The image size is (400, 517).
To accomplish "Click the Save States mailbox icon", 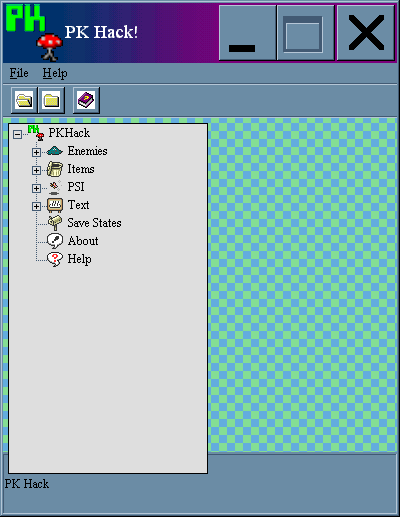I will 55,223.
